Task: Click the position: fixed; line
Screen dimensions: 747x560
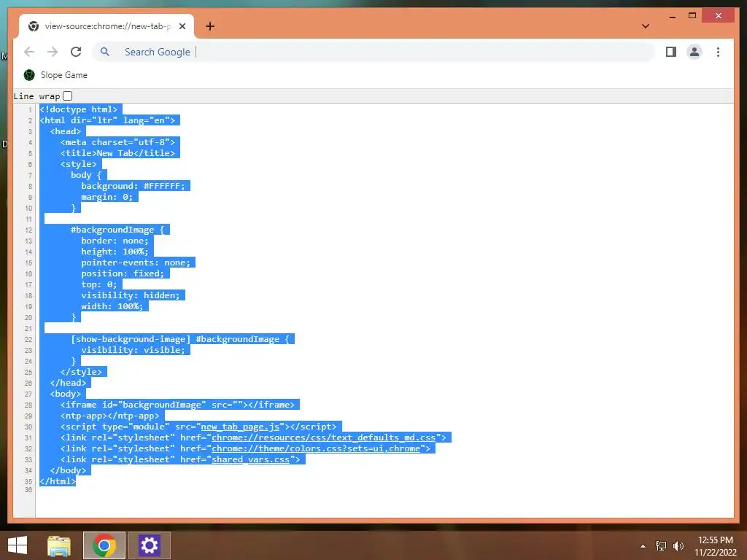Action: [x=123, y=274]
